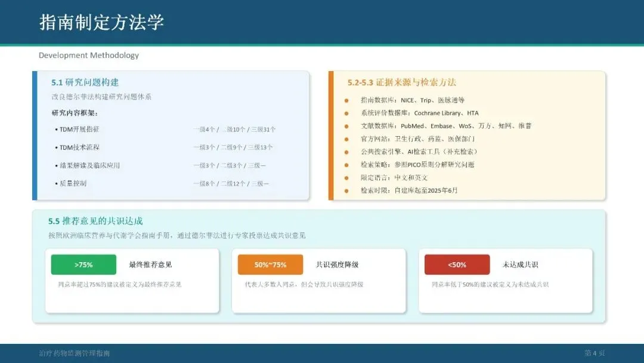The height and width of the screenshot is (363, 644).
Task: Select the value 一级3个/二级9个/三级13个
Action: tap(233, 147)
